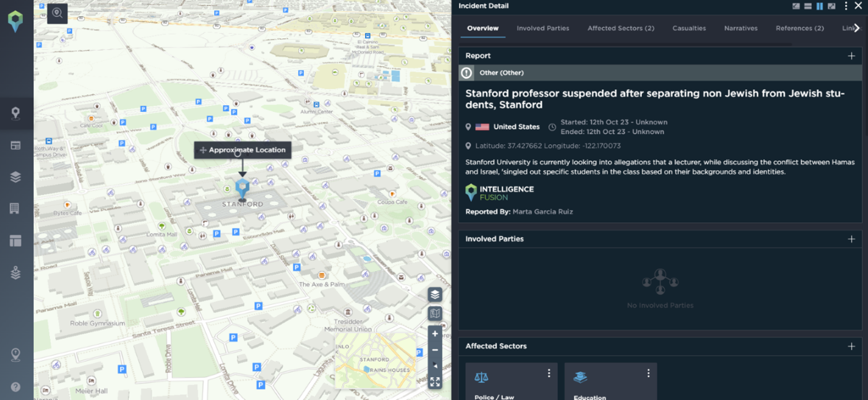Switch to vertical split layout

pos(820,6)
